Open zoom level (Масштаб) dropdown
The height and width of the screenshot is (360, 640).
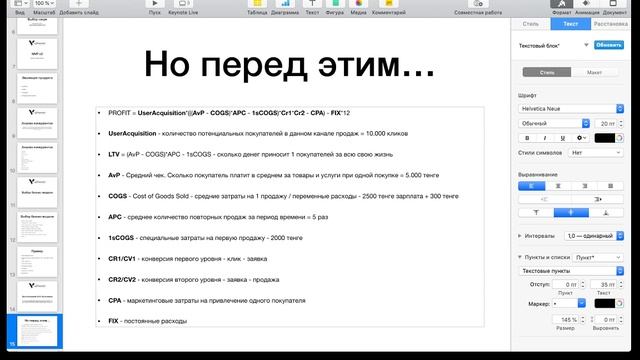44,4
